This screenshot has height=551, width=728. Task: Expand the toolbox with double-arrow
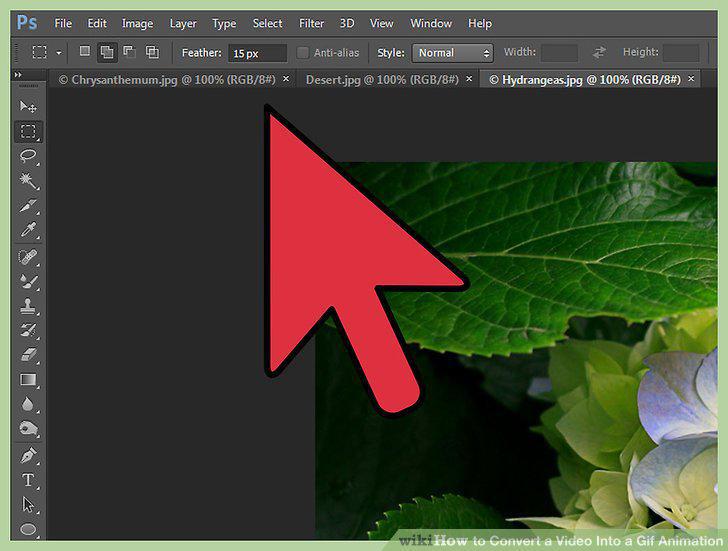(x=18, y=74)
